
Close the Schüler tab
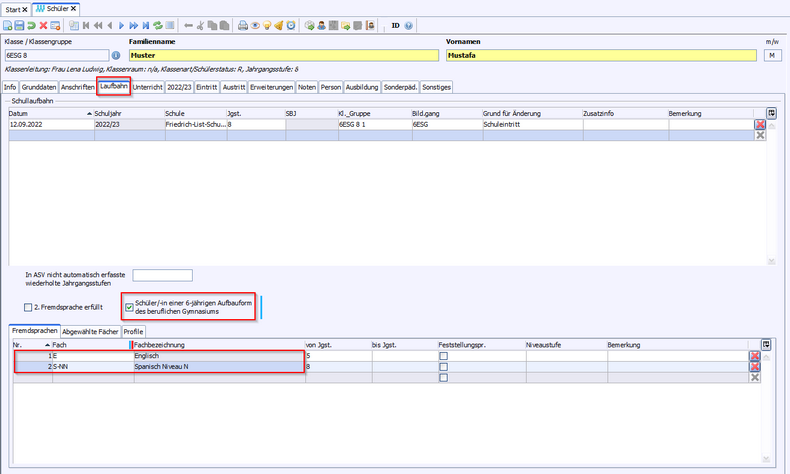click(x=74, y=8)
